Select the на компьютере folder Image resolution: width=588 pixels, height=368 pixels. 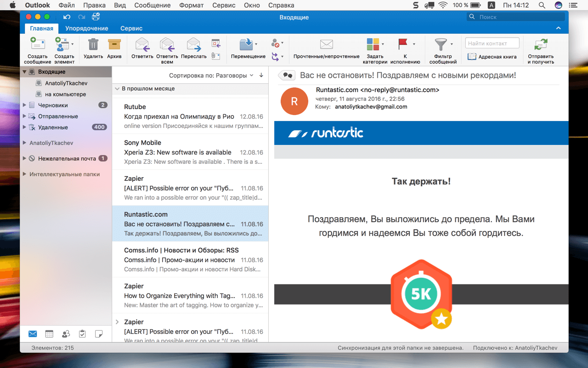[66, 94]
